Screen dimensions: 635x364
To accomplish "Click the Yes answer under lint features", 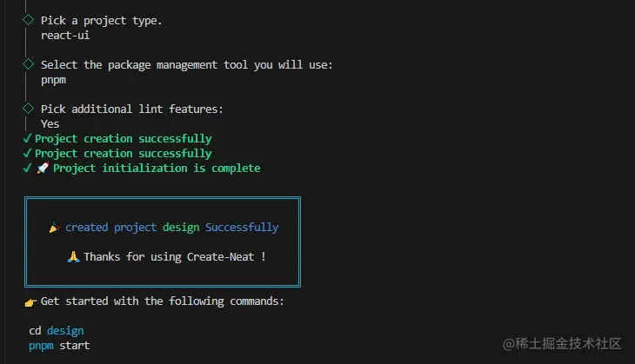I will (x=50, y=123).
